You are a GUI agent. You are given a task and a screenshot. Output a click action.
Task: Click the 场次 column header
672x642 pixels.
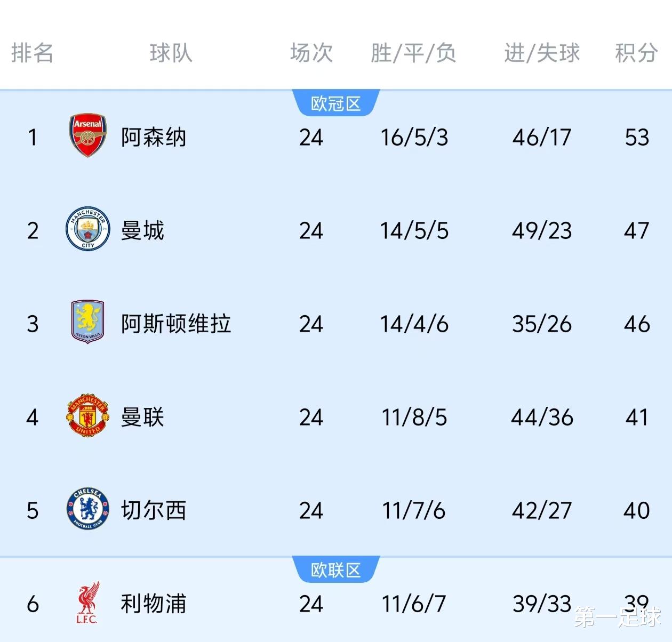click(311, 53)
